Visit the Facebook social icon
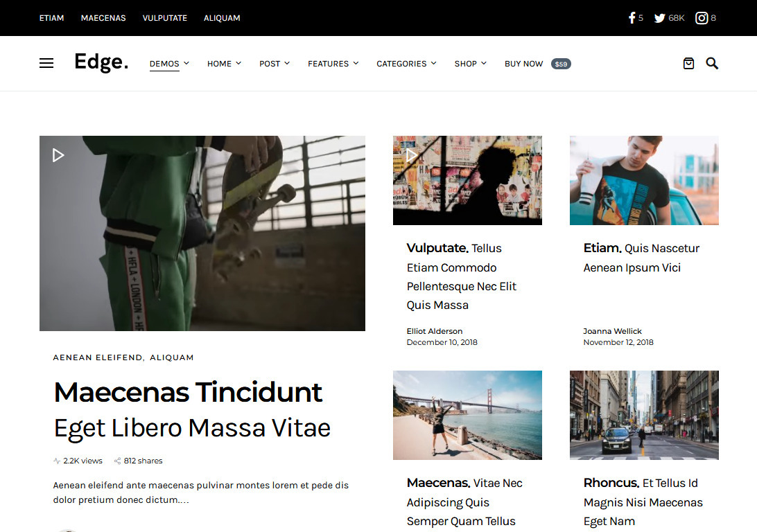 point(632,18)
